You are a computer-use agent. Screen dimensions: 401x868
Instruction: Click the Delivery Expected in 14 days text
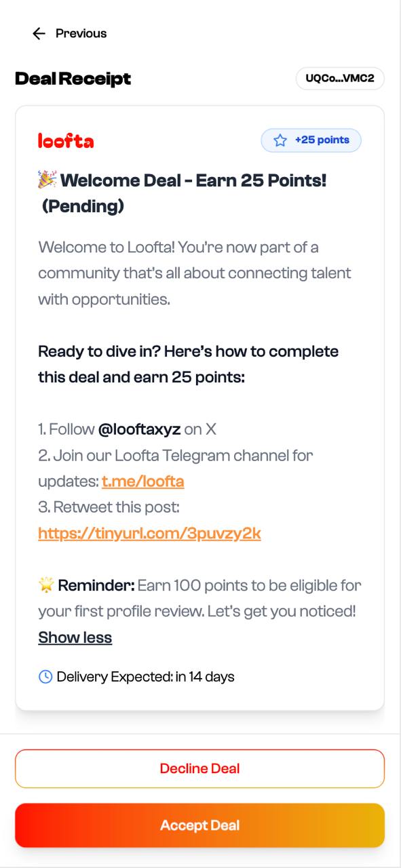[x=145, y=676]
